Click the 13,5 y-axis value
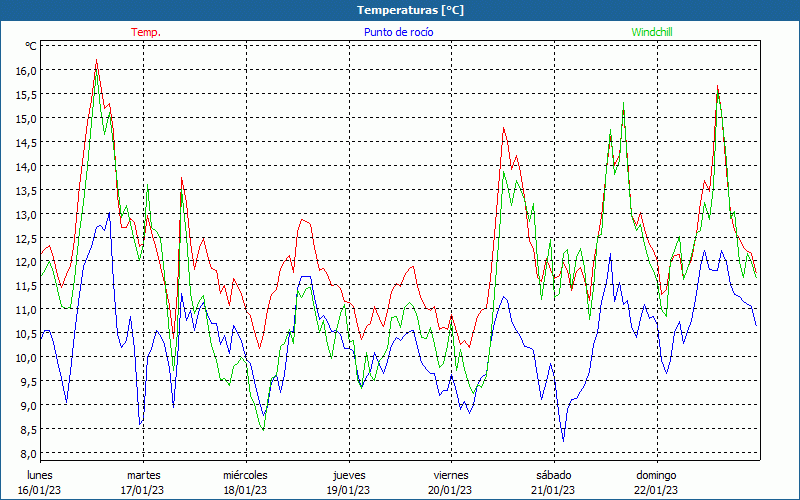The width and height of the screenshot is (800, 500). 26,190
